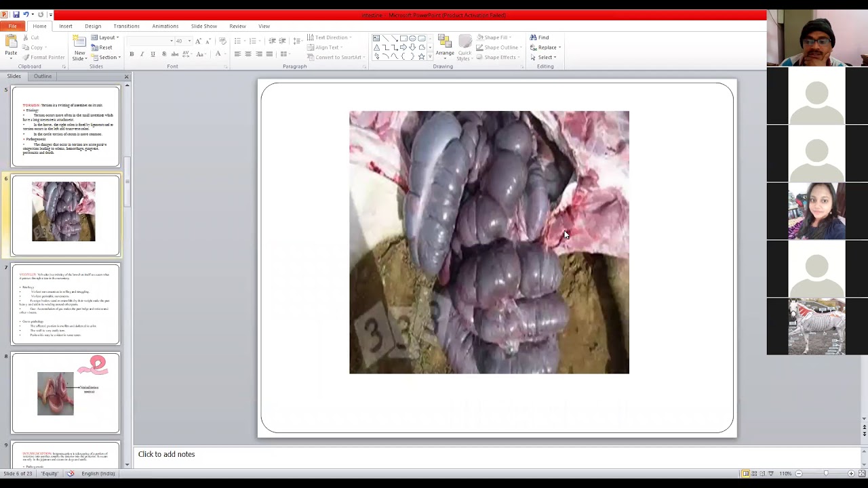Select slide 8 thumbnail
Viewport: 868px width, 488px height.
pyautogui.click(x=65, y=392)
